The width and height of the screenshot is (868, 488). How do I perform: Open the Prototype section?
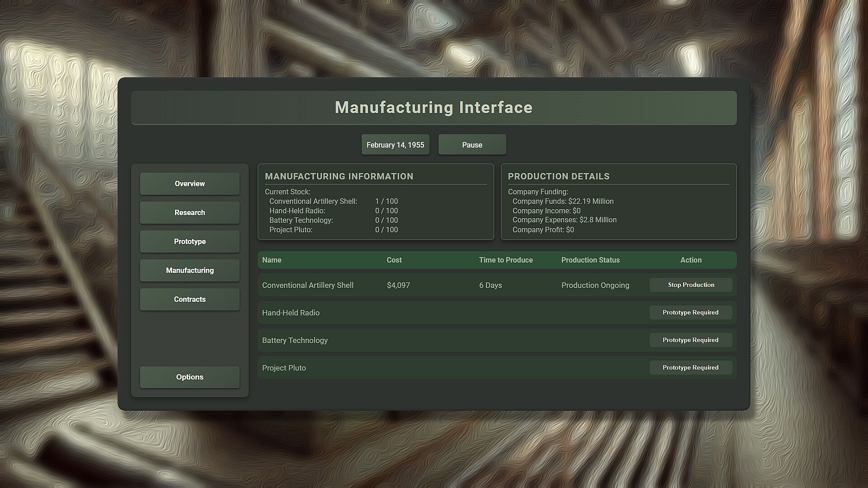point(189,241)
